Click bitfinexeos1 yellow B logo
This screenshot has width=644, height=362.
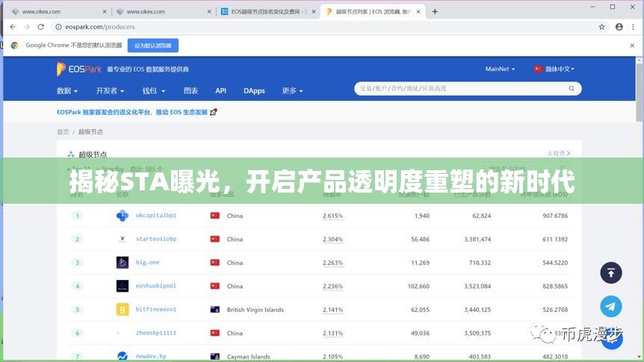(x=123, y=310)
